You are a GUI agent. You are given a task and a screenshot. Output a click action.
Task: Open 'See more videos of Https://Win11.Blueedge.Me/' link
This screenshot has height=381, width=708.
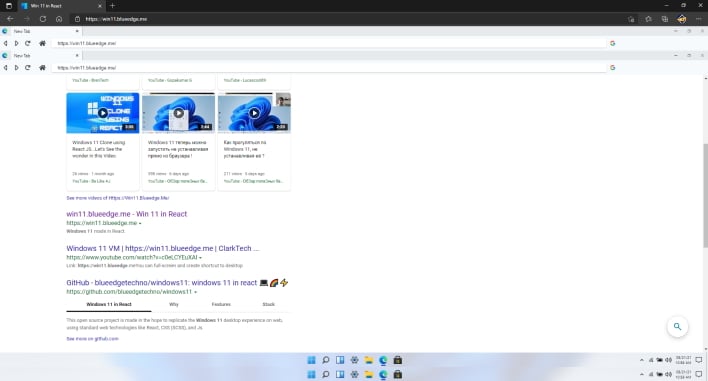point(118,198)
